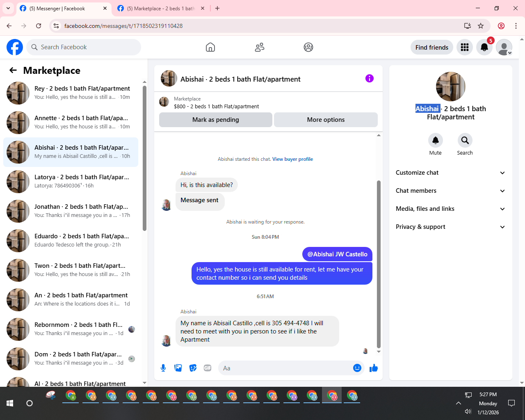This screenshot has width=525, height=420.
Task: Open the Windows Start button
Action: [x=10, y=403]
